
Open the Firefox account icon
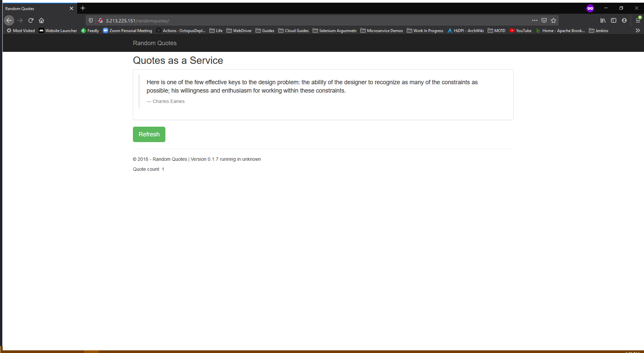pyautogui.click(x=624, y=20)
